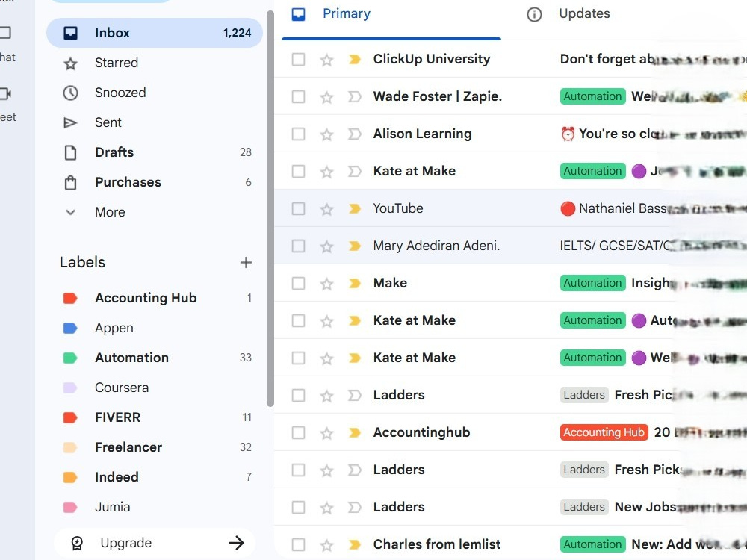Tick the Accountinghub email checkbox
The image size is (747, 560).
(298, 433)
